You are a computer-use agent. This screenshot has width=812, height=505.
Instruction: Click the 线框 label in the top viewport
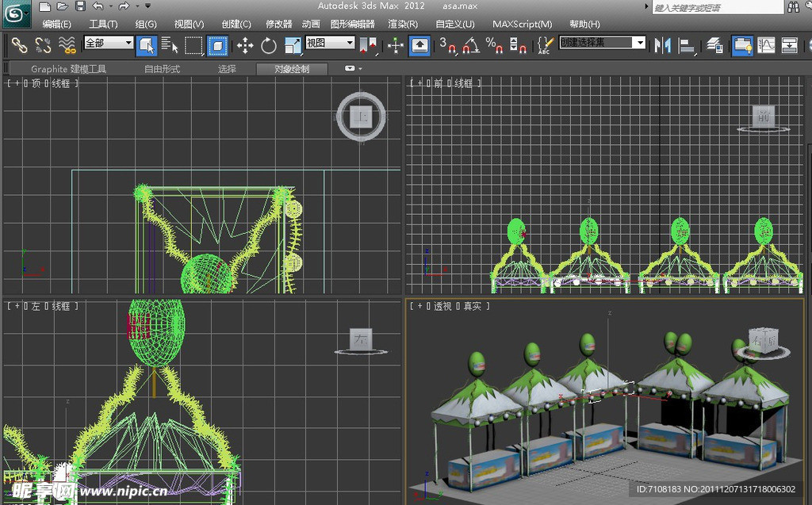coord(62,83)
